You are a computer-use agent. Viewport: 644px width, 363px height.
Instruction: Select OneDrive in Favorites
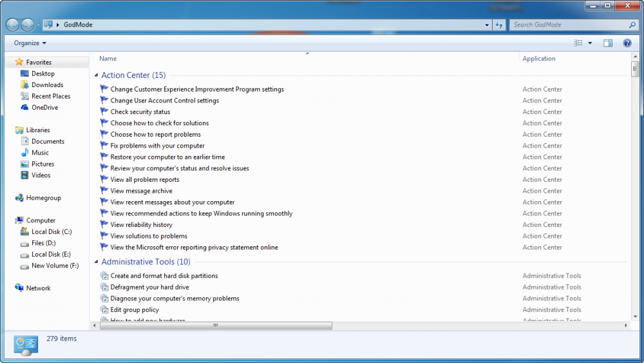click(x=44, y=108)
